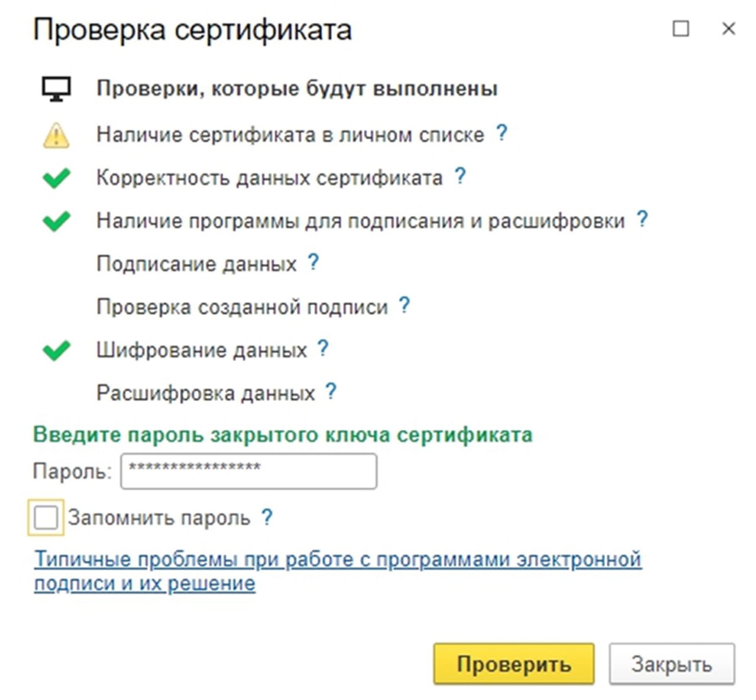The image size is (756, 700).
Task: Click the computer monitor icon
Action: [x=56, y=89]
